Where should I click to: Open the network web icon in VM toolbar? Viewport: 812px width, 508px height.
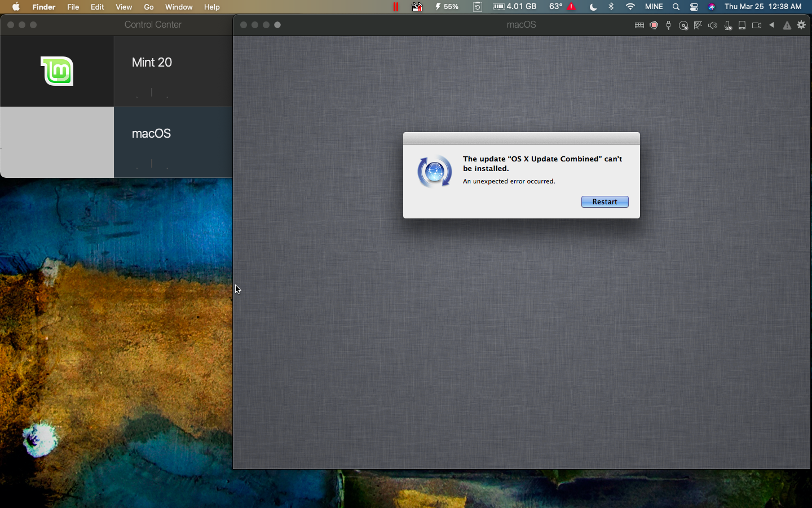tap(698, 25)
